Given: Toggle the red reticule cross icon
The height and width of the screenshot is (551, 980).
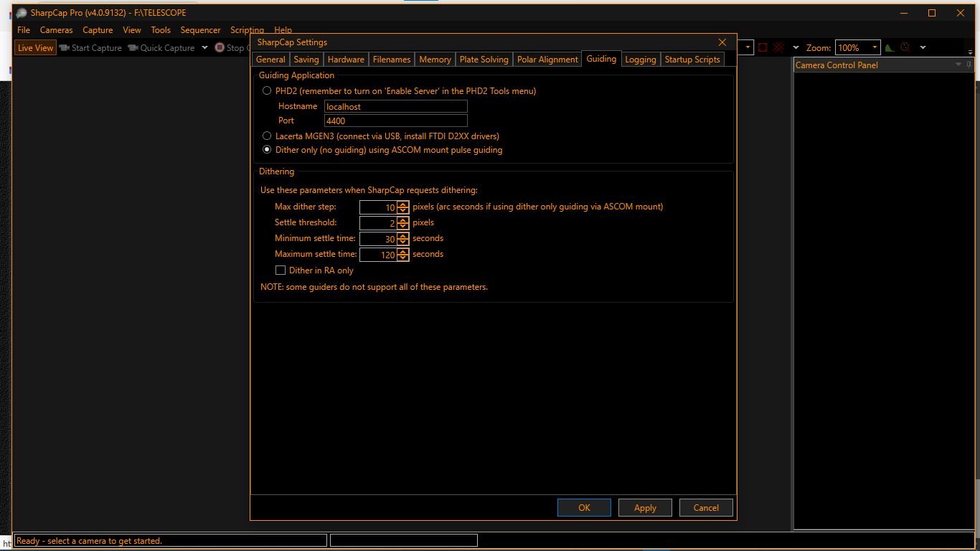Looking at the screenshot, I should pos(778,48).
